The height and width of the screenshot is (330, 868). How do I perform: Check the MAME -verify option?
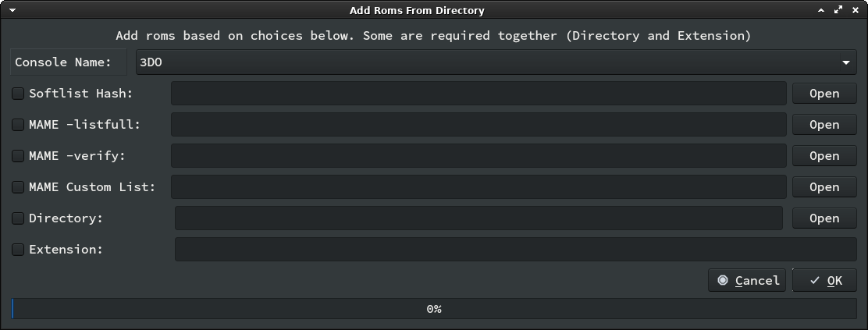[x=18, y=156]
